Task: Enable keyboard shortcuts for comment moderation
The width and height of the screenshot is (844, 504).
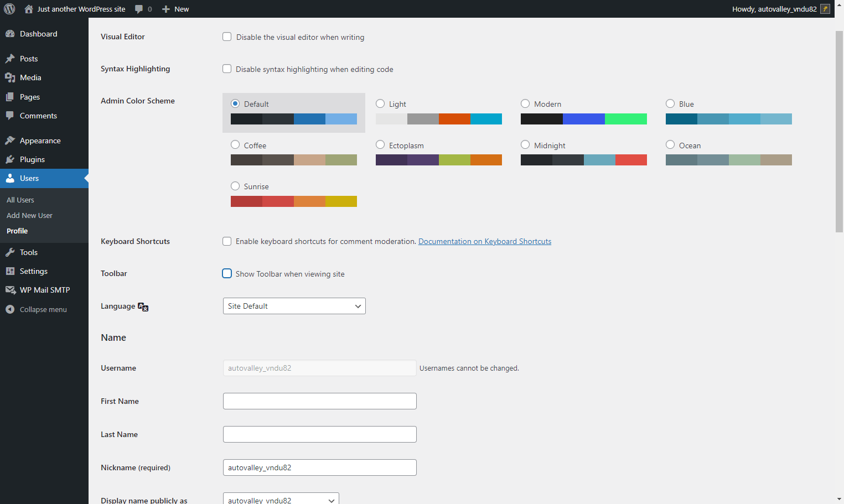Action: pyautogui.click(x=227, y=241)
